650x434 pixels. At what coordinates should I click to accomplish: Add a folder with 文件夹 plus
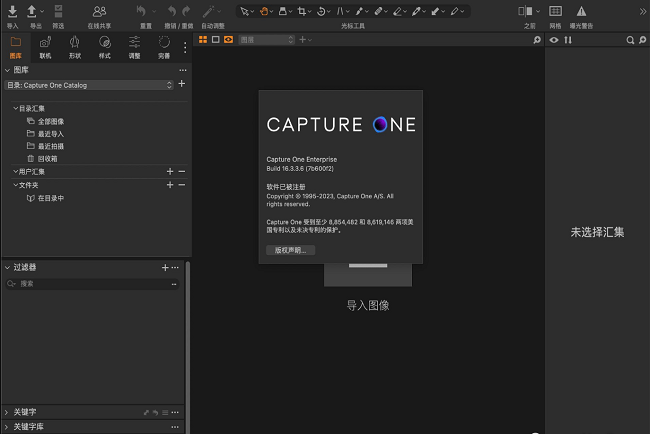pos(170,185)
